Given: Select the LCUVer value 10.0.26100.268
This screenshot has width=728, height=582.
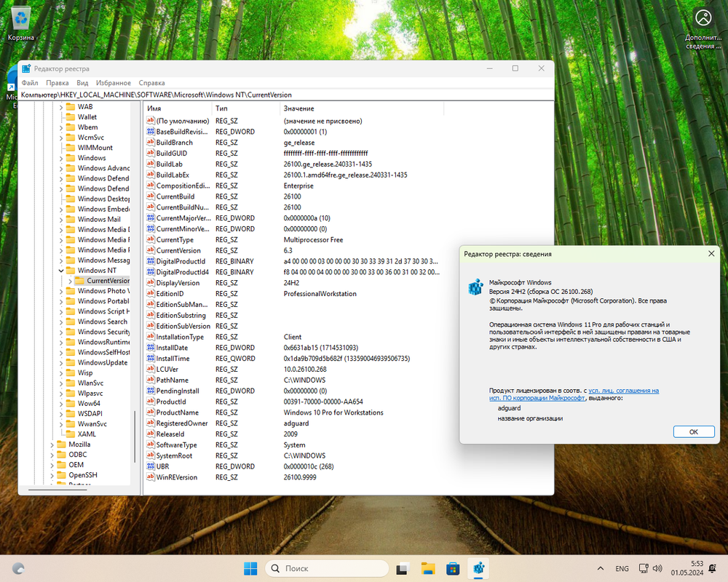Looking at the screenshot, I should [x=305, y=370].
